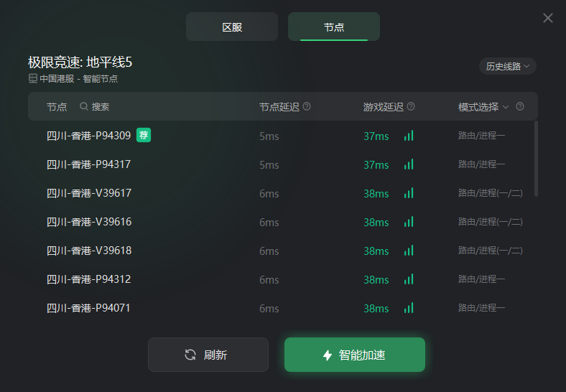
Task: Click signal bars icon for 四川-香港-P94071
Action: 409,308
